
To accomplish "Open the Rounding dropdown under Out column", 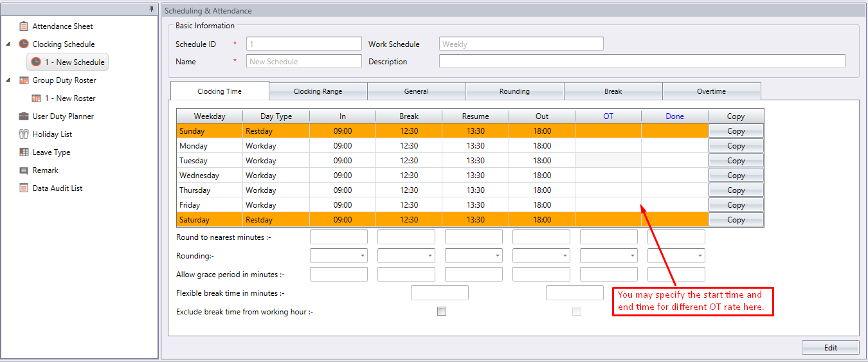I will click(541, 255).
